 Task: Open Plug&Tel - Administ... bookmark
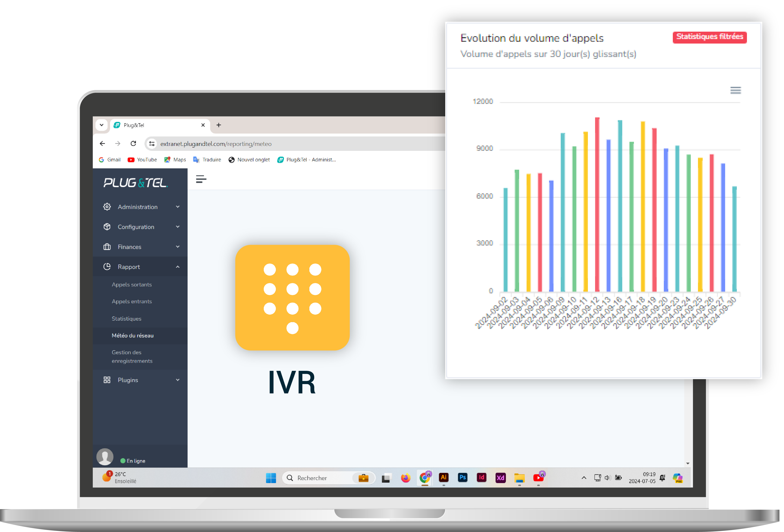(306, 160)
